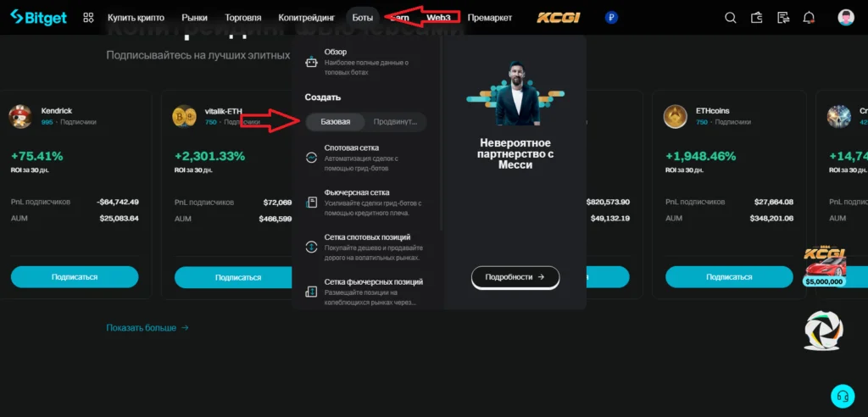Click the blue P icon in header
The image size is (868, 417).
pos(611,17)
